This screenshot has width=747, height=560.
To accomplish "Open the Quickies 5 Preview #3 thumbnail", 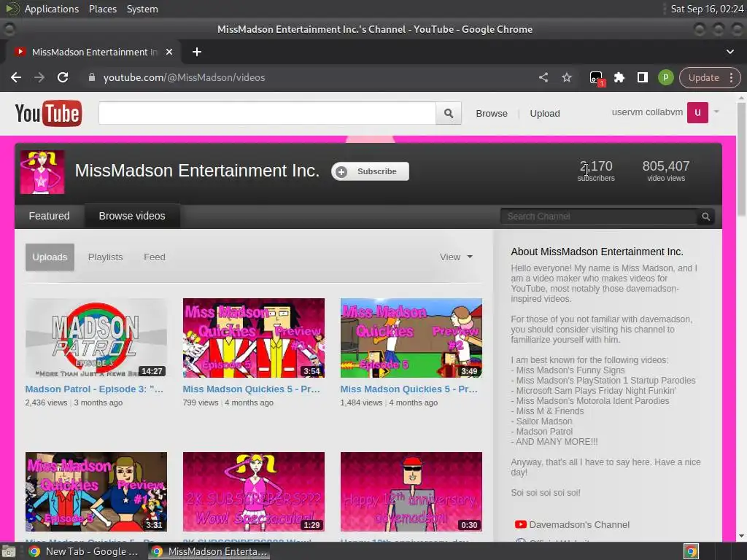I will point(254,338).
